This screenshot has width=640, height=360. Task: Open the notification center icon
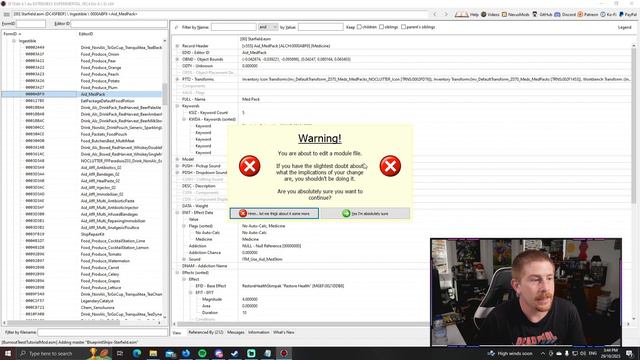coord(629,353)
